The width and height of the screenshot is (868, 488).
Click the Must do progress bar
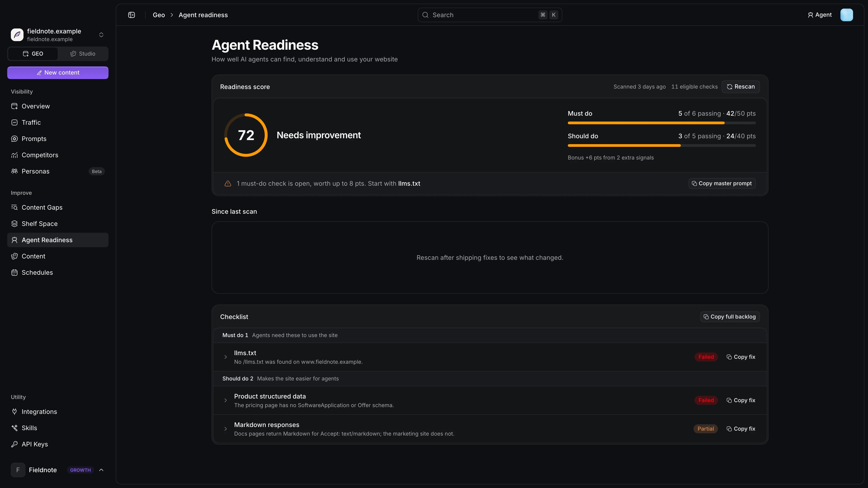pos(661,123)
